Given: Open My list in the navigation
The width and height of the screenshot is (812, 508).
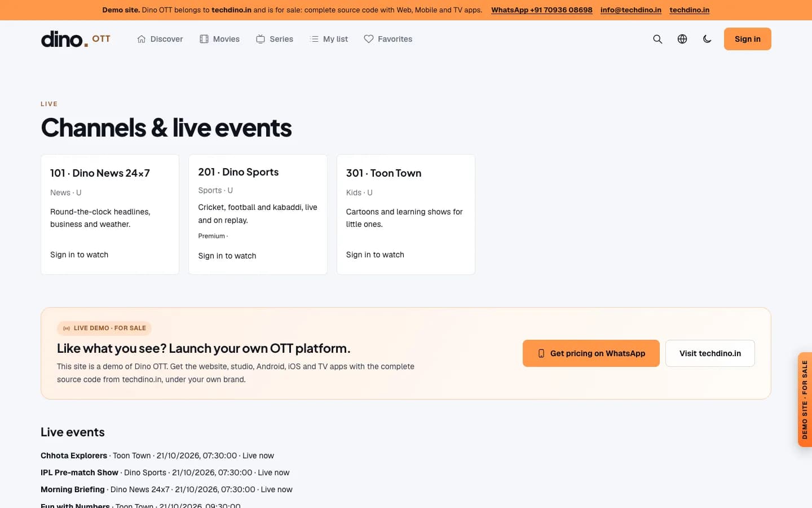Looking at the screenshot, I should point(329,39).
